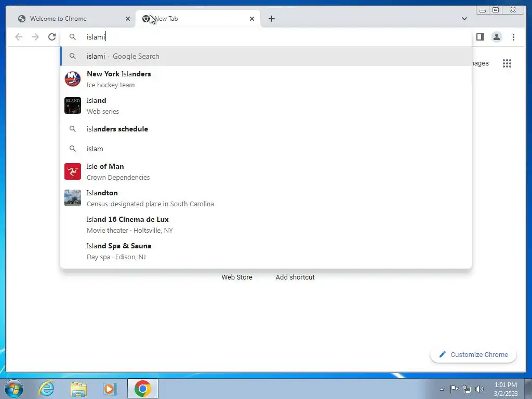Open the Windows Start menu
Viewport: 532px width, 399px height.
(14, 389)
